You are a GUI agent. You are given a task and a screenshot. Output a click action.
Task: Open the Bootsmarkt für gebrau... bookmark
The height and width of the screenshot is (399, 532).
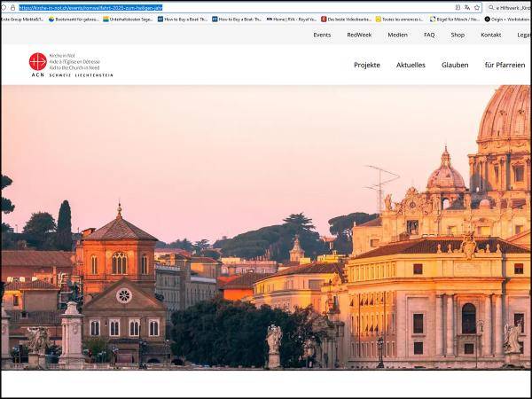(x=74, y=20)
